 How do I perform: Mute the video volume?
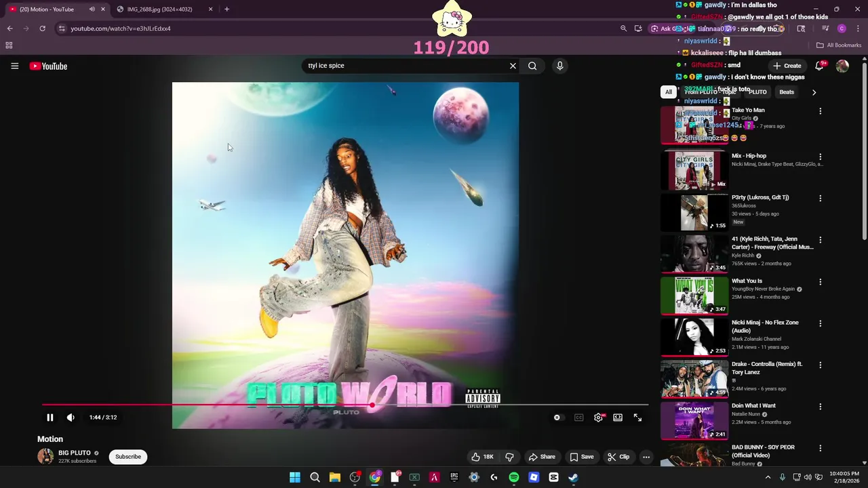[71, 418]
